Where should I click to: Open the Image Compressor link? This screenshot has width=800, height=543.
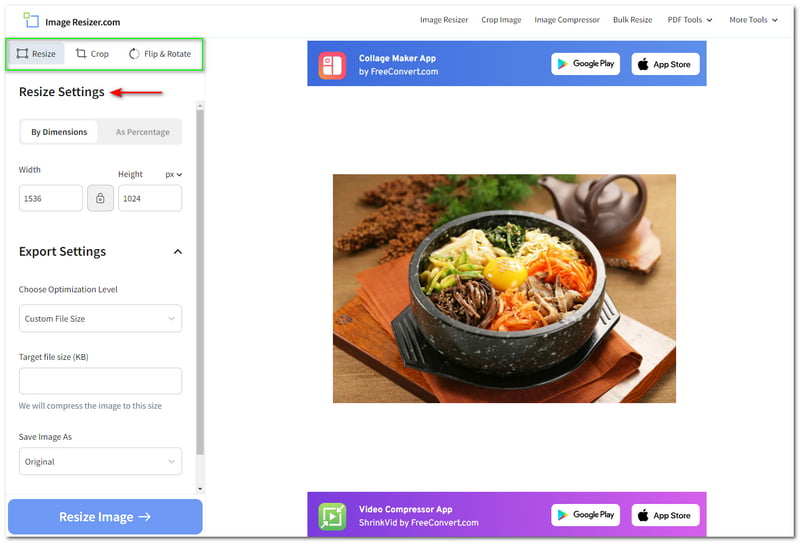point(567,20)
